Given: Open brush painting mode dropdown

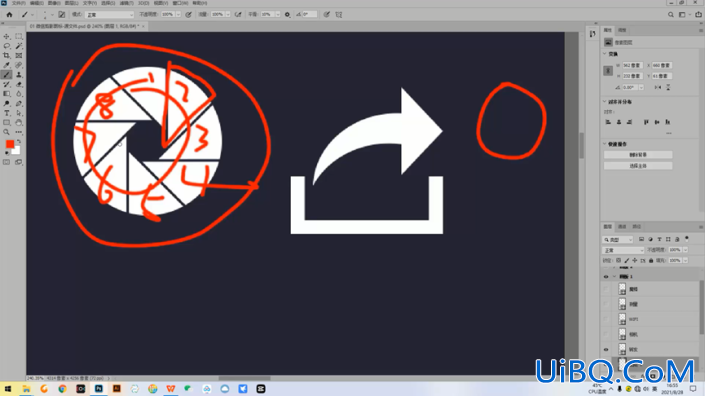Looking at the screenshot, I should pyautogui.click(x=109, y=14).
